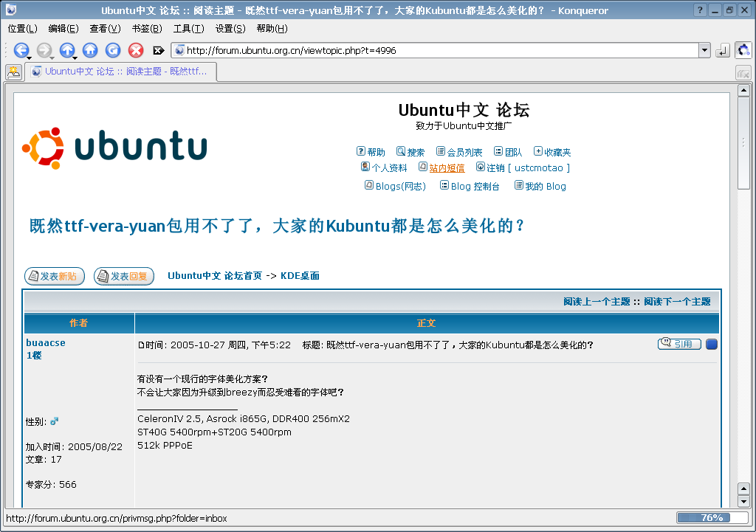This screenshot has width=756, height=532.
Task: Click the text 专家分: 566
Action: [51, 484]
